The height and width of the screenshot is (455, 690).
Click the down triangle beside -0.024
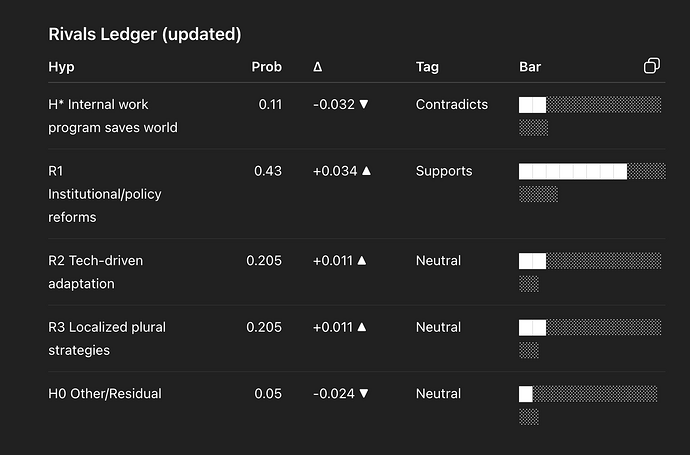[x=363, y=394]
